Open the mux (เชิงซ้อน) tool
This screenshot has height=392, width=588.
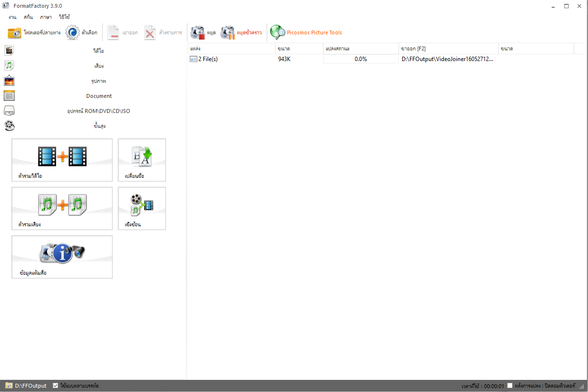pyautogui.click(x=142, y=208)
